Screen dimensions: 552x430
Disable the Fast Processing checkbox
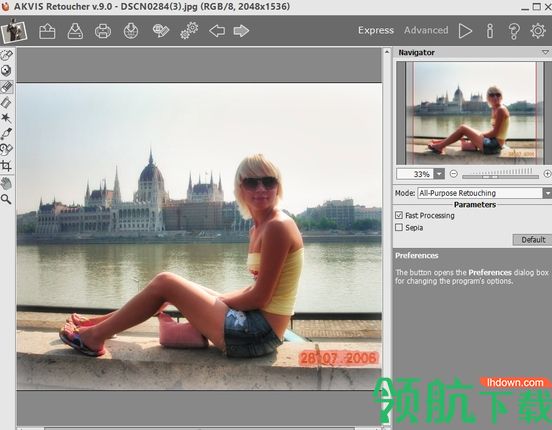pos(399,215)
